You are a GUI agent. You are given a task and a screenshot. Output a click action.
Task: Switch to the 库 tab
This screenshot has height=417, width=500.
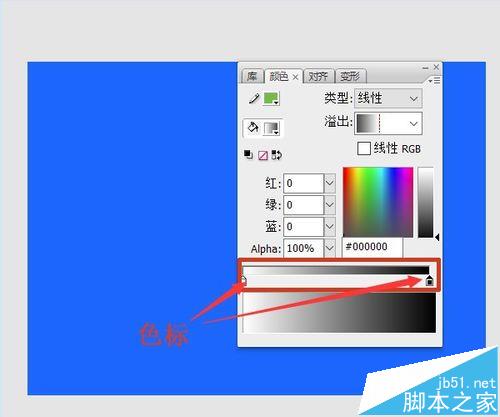coord(252,76)
